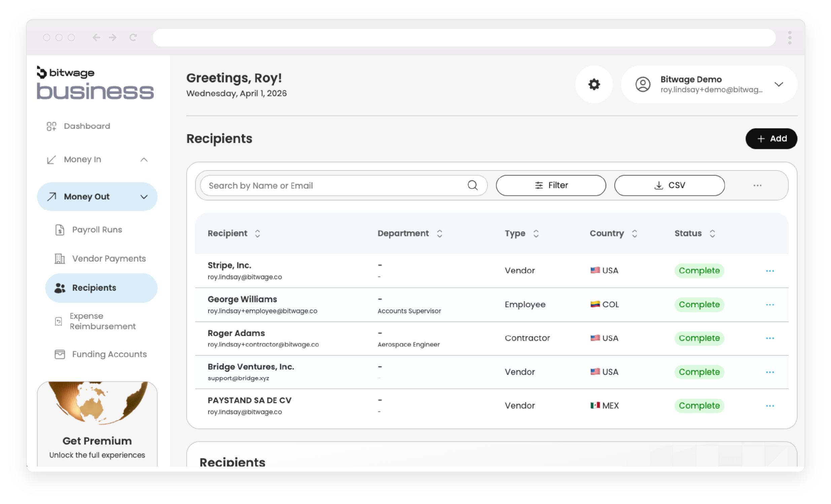Click the Expense Reimbursement receipt icon

(58, 321)
